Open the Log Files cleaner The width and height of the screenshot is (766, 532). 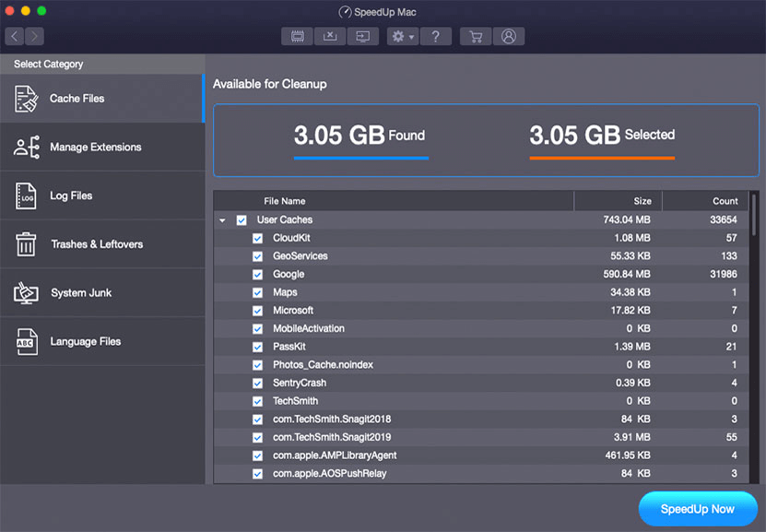click(x=69, y=195)
